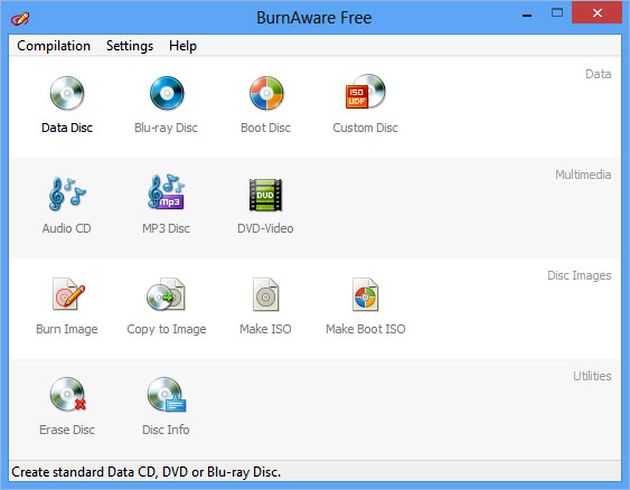
Task: Click the 'Disc Images' section heading
Action: (579, 276)
